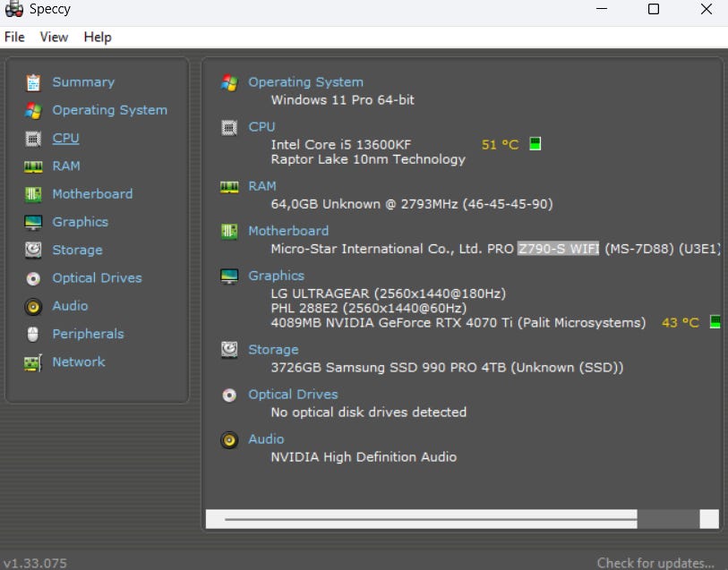Click Graphics heading link in summary
The width and height of the screenshot is (728, 570).
[277, 276]
